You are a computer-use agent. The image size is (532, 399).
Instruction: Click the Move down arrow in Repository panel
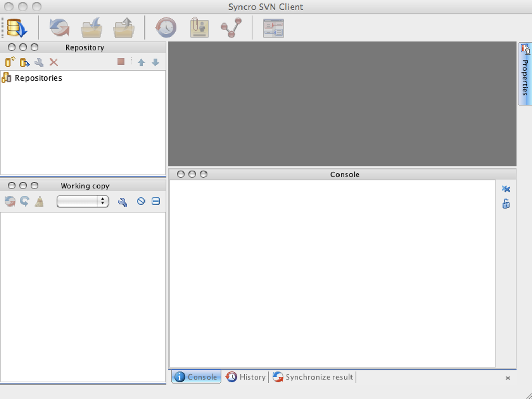coord(155,62)
